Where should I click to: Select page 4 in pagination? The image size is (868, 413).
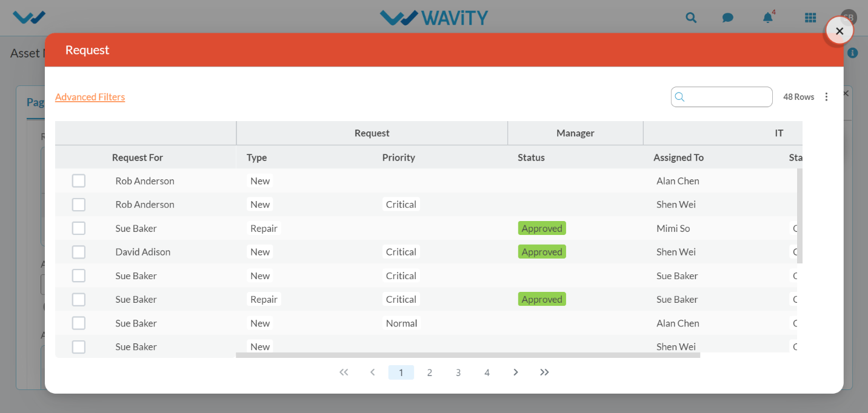click(487, 372)
